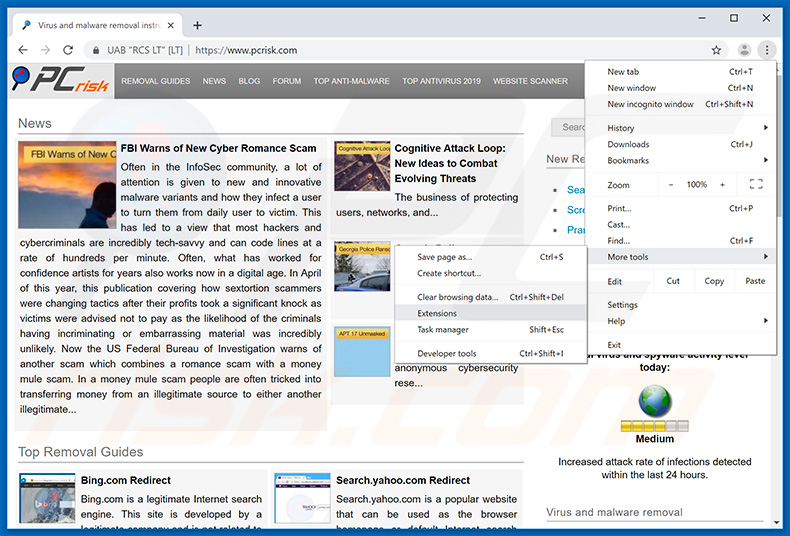Open the REMOVAL GUIDES nav item
The height and width of the screenshot is (536, 790).
pos(156,81)
